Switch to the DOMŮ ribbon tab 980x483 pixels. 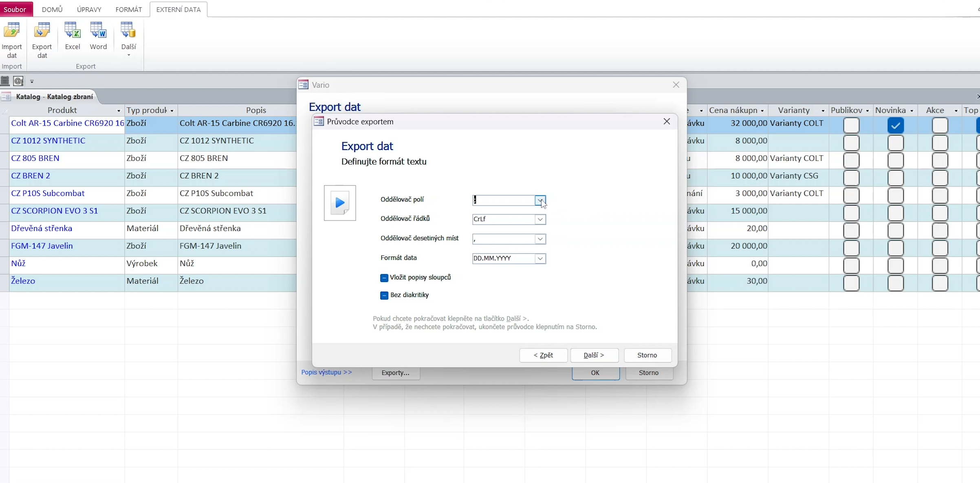click(52, 9)
